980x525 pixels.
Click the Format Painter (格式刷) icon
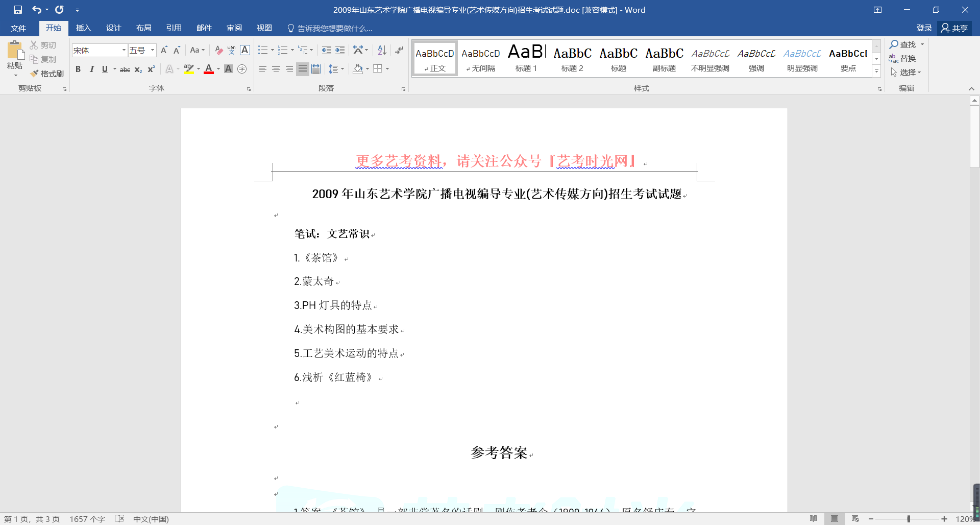[x=47, y=74]
